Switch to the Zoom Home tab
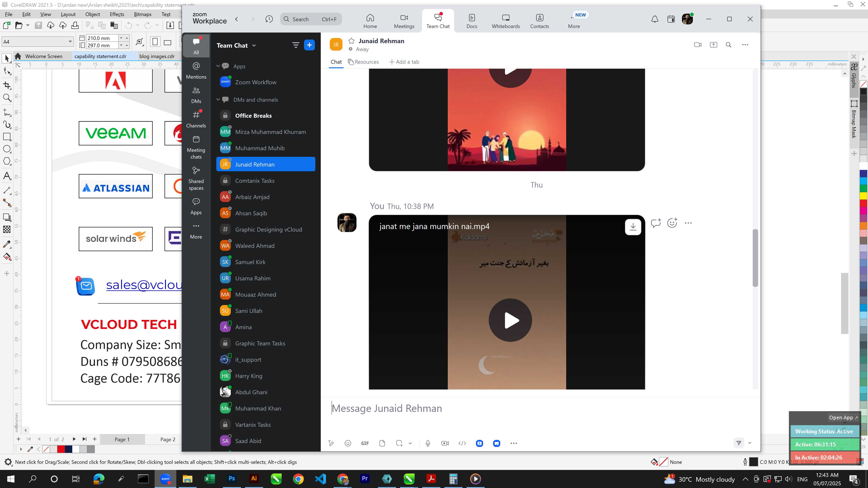Screen dimensions: 868x488 click(370, 21)
